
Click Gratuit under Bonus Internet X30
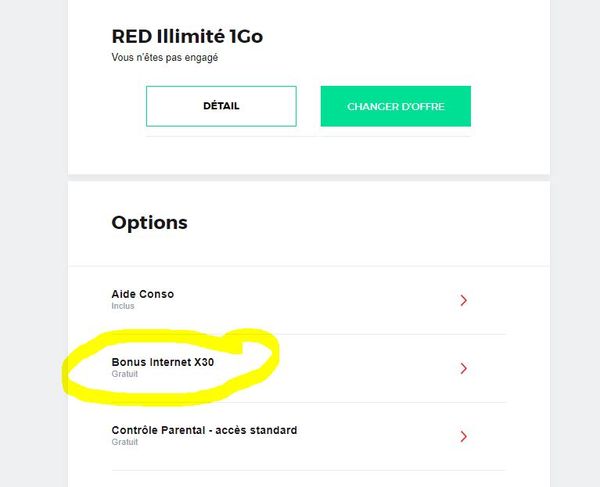(x=124, y=374)
